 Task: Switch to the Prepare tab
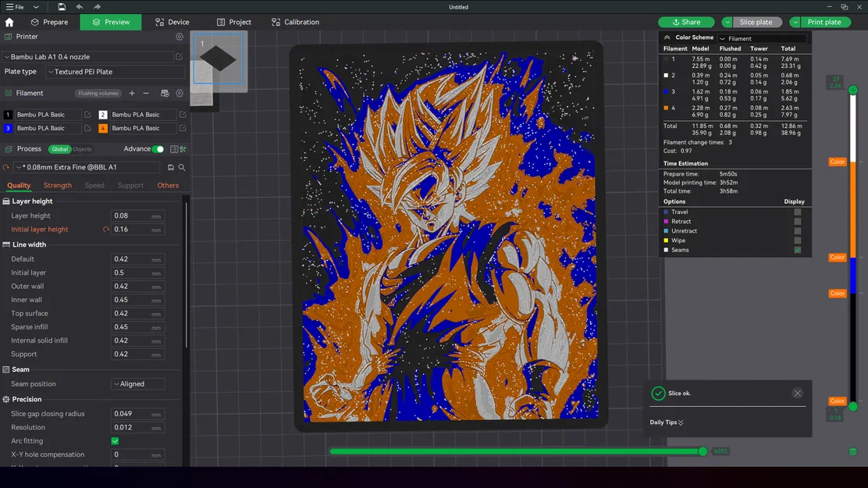tap(49, 22)
